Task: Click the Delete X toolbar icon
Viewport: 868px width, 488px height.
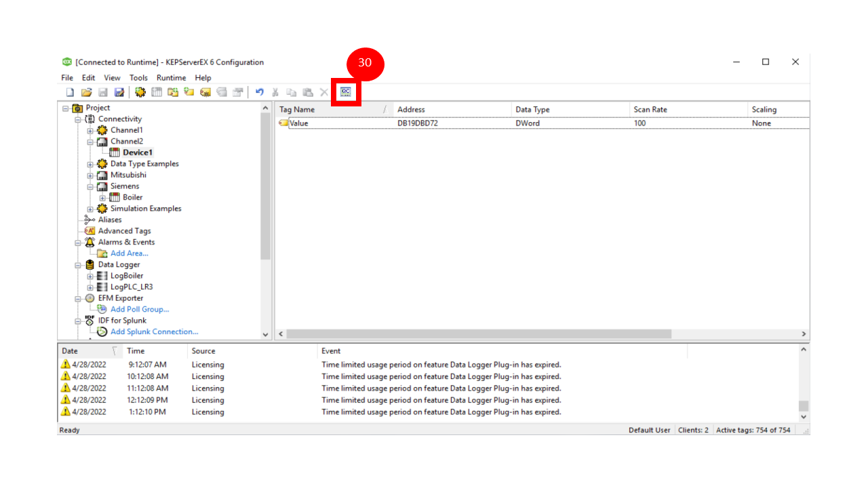Action: [x=324, y=92]
